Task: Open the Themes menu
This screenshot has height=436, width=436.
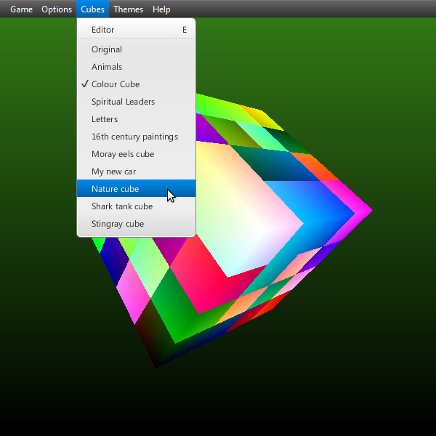Action: point(128,9)
